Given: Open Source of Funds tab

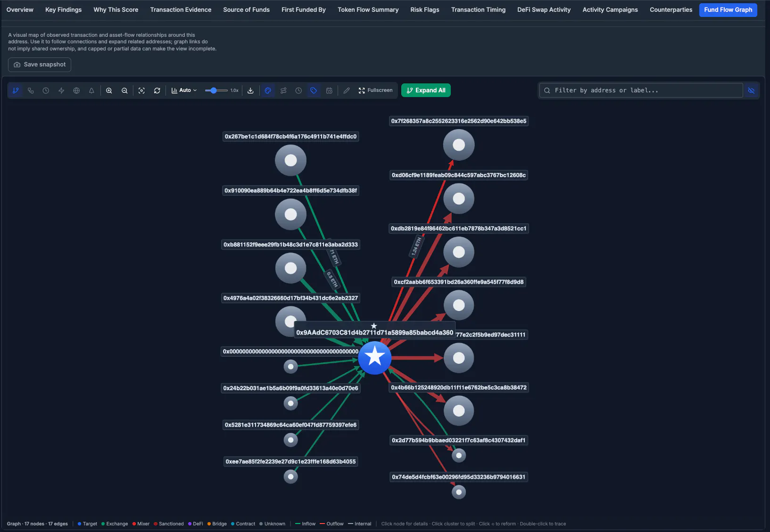Looking at the screenshot, I should (x=247, y=10).
